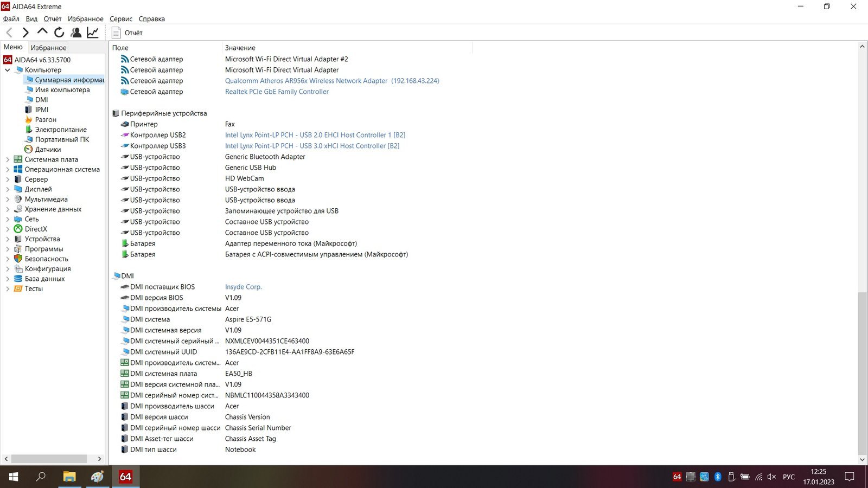The image size is (868, 488).
Task: Select the DMI тип шасси row
Action: 153,450
